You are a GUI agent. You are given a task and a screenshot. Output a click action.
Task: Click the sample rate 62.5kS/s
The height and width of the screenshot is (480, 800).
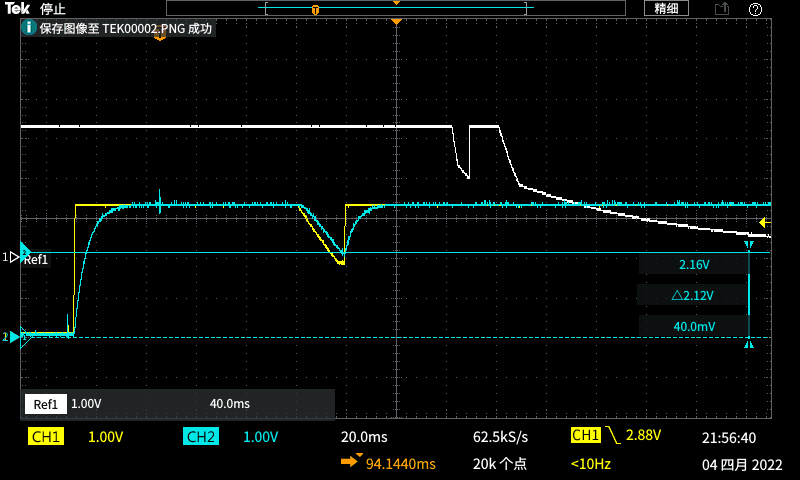tap(501, 437)
